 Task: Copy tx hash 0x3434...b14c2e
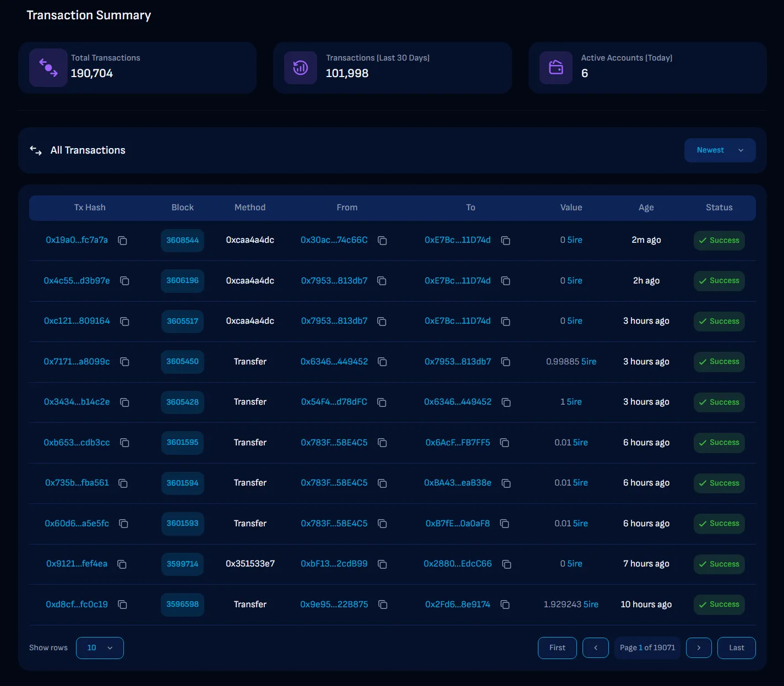click(x=125, y=402)
